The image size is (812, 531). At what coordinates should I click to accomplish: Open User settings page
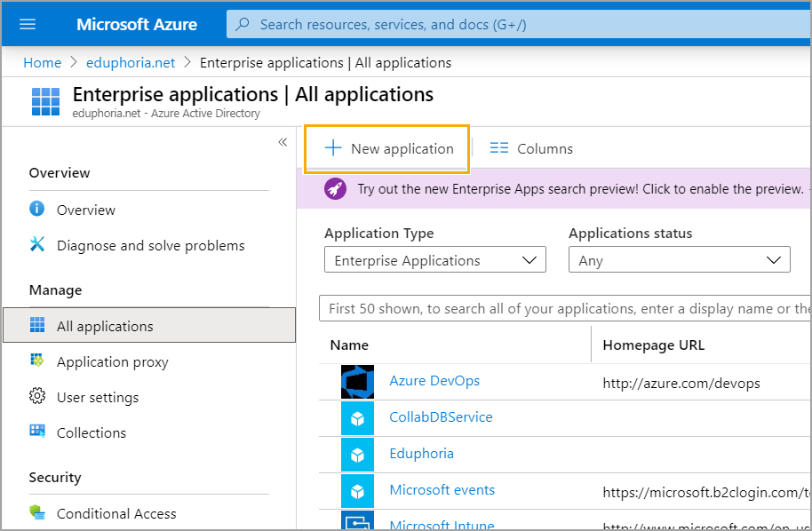pos(98,398)
